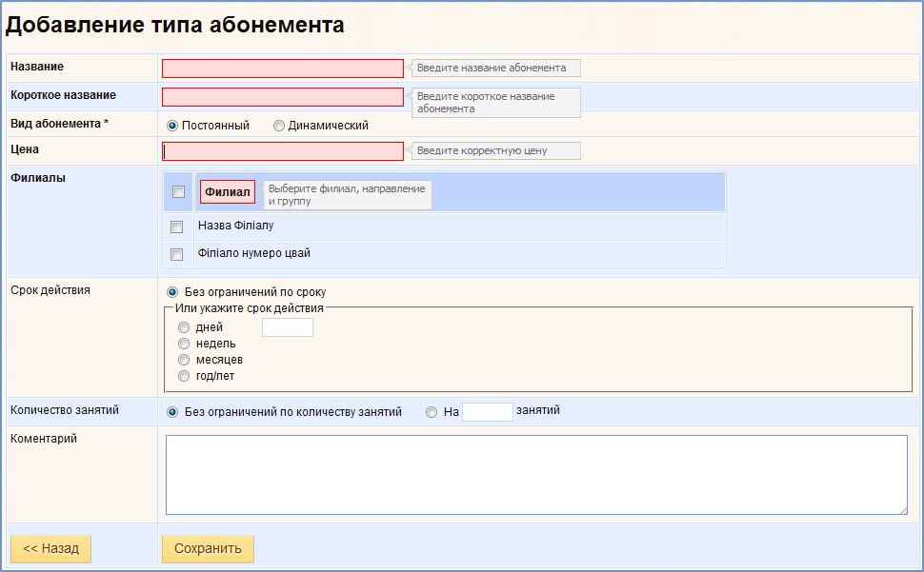Image resolution: width=924 pixels, height=572 pixels.
Task: Click the Короткое название input field
Action: pyautogui.click(x=283, y=97)
